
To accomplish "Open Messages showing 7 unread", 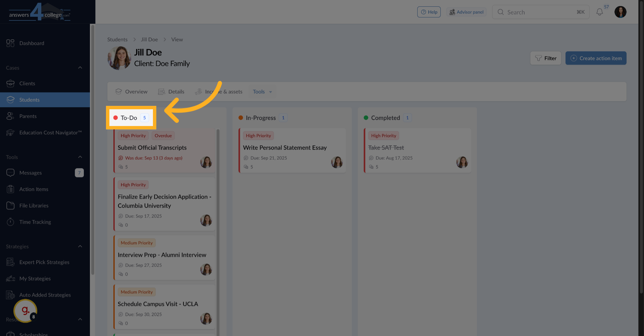I will coord(30,173).
